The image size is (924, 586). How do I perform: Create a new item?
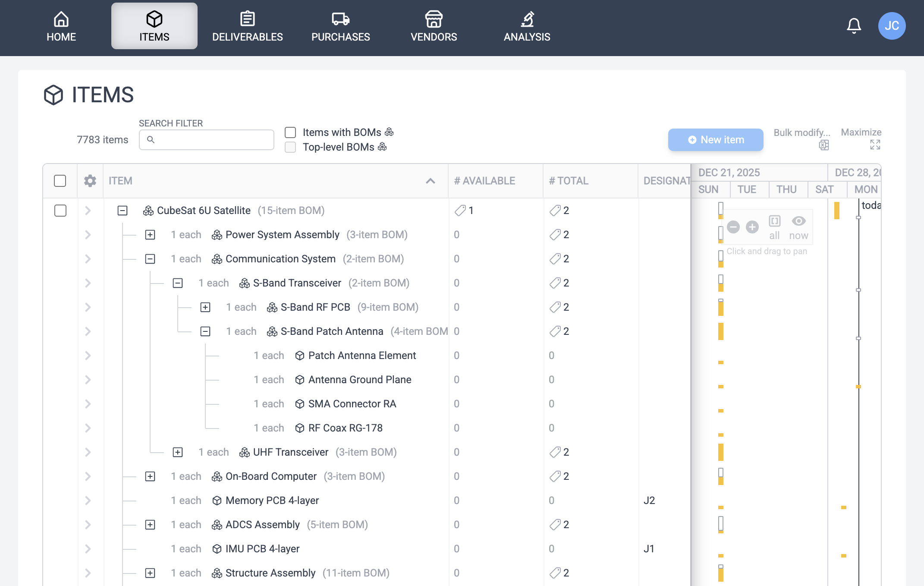point(715,139)
